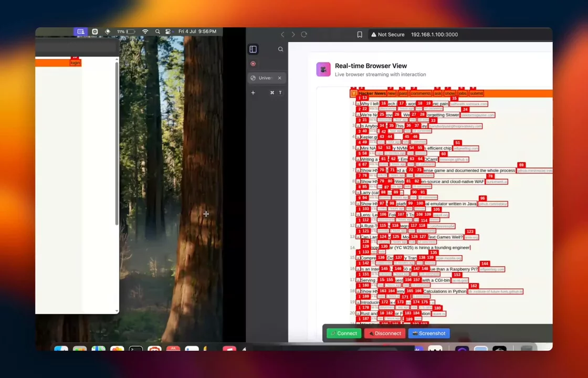Upvote the Raspberry Pi story
Screen dimensions: 588x378
tap(358, 269)
